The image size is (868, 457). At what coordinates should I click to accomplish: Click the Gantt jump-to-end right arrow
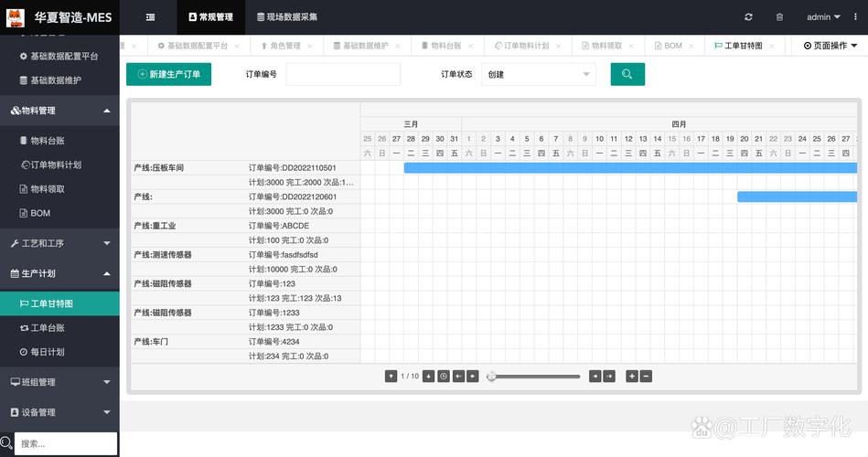coord(609,377)
